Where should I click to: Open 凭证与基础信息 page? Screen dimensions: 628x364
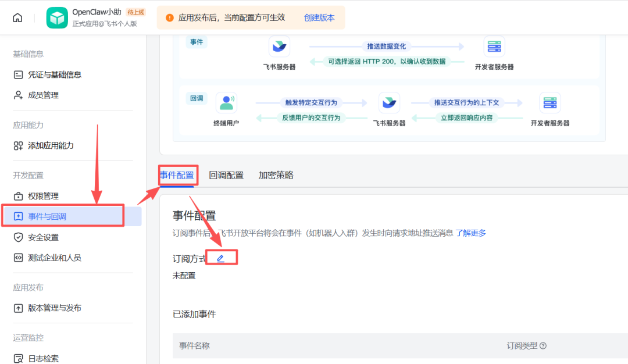pos(55,74)
